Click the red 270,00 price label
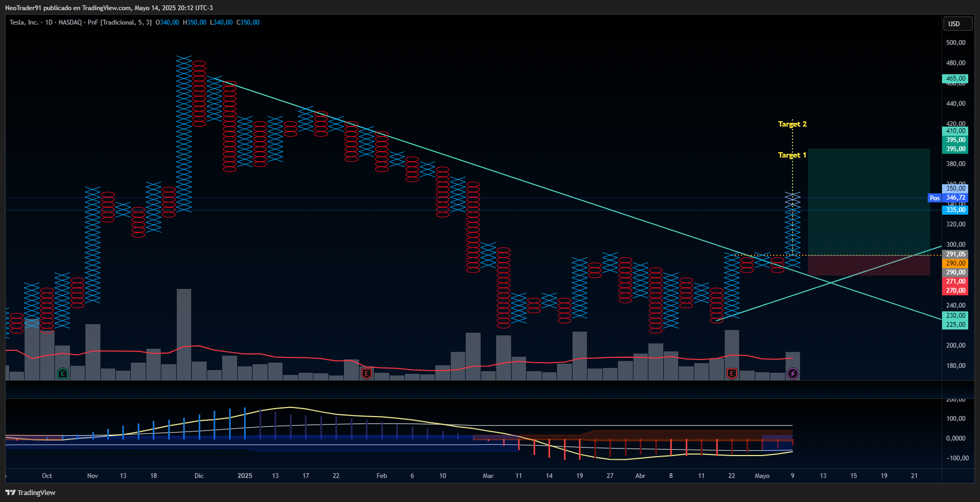Image resolution: width=980 pixels, height=502 pixels. point(955,291)
